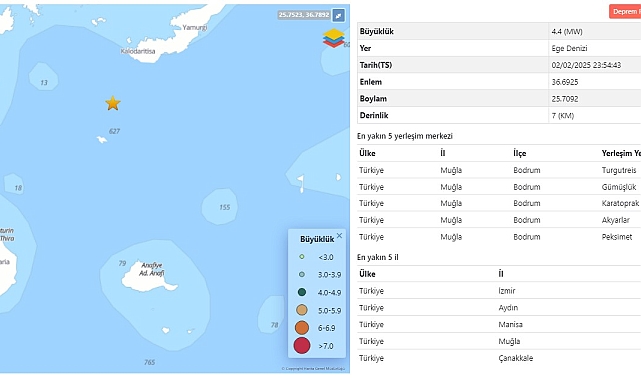
Task: Click the latitude value 36.6925
Action: point(565,82)
